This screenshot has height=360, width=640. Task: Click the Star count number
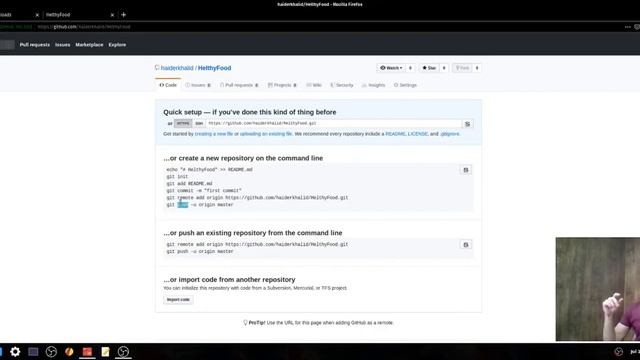[444, 68]
